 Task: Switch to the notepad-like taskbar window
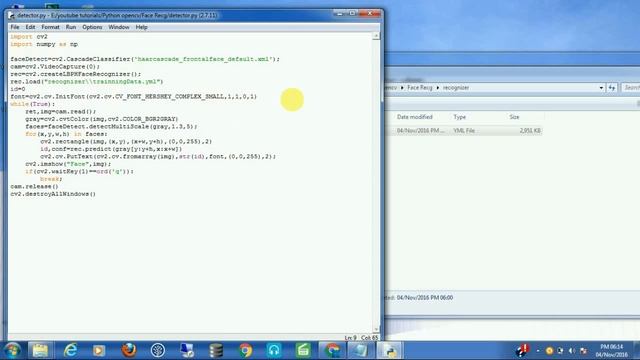click(x=360, y=350)
